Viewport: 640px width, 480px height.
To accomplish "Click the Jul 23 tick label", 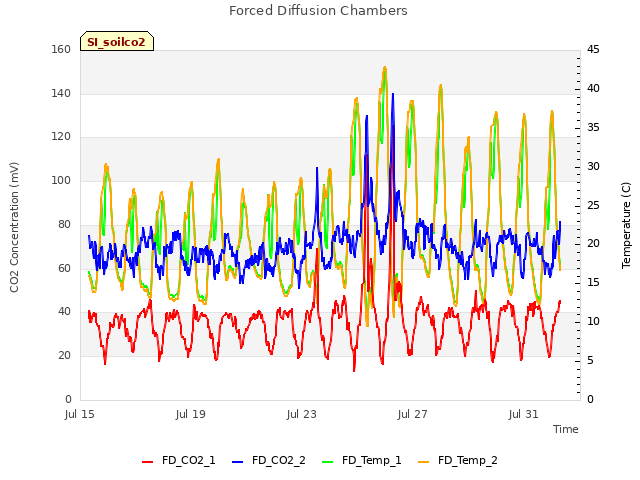I will pos(302,414).
